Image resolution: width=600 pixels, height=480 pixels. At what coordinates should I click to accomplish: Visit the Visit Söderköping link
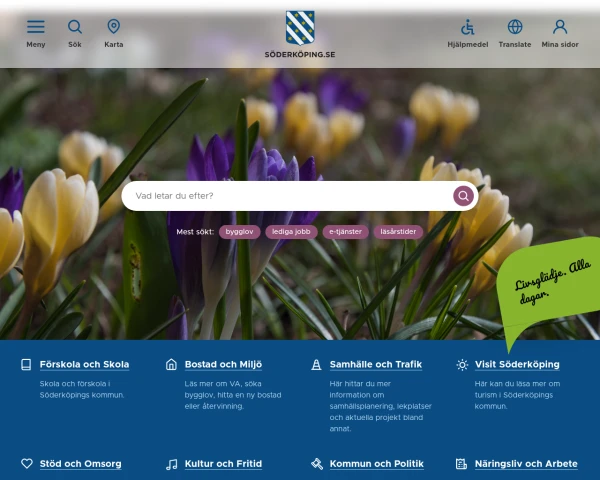click(517, 364)
